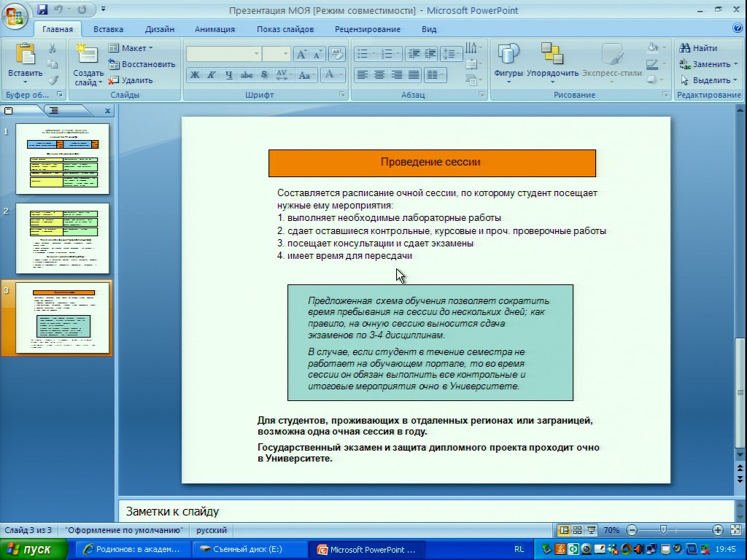Click the zoom slider handle in status bar
The width and height of the screenshot is (747, 560).
pos(662,530)
